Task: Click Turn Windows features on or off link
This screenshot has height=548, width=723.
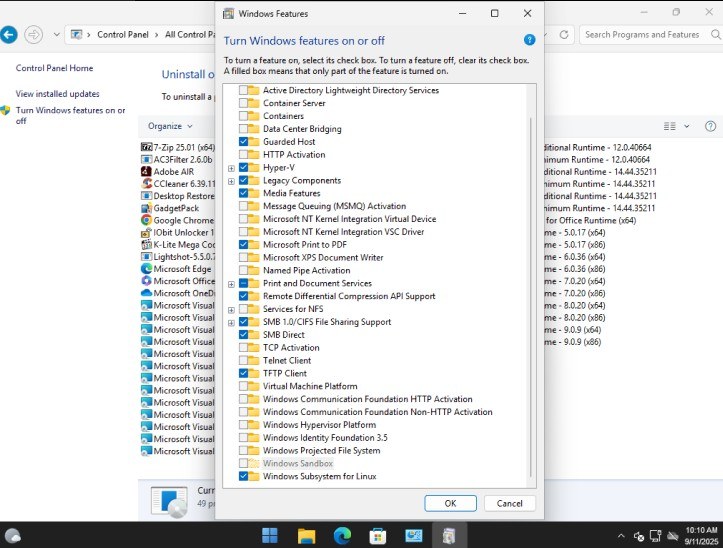Action: 70,115
